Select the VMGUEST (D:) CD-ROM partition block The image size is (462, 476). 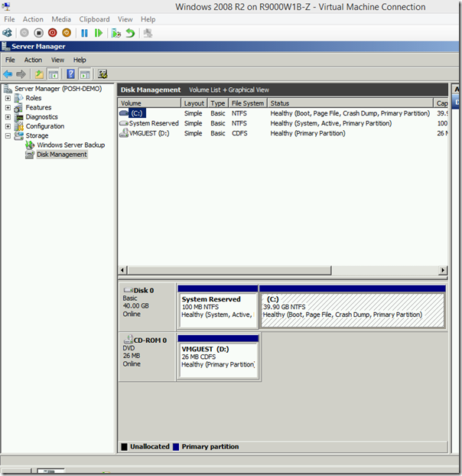(x=219, y=357)
